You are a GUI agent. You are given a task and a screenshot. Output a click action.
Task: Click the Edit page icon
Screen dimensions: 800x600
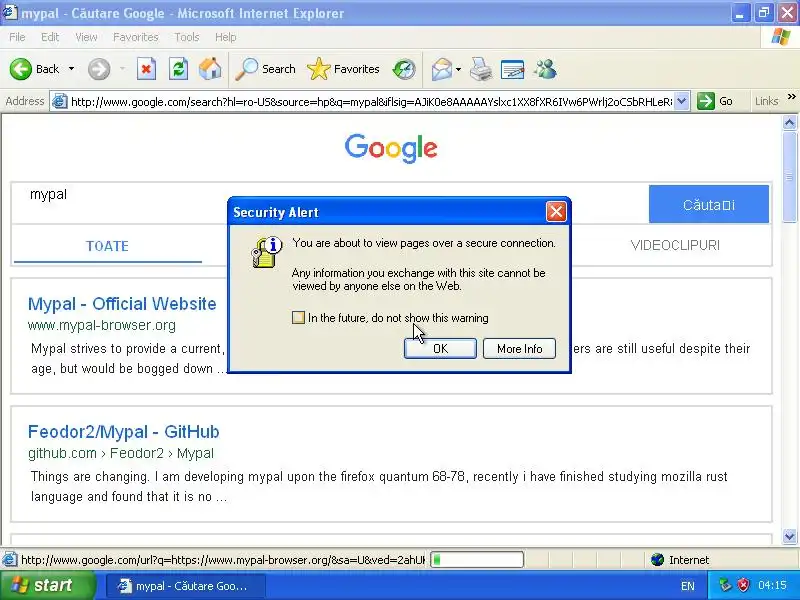513,69
